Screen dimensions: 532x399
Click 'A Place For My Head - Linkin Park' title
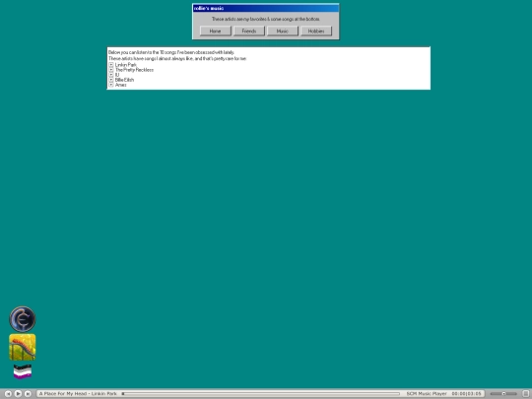coord(78,393)
